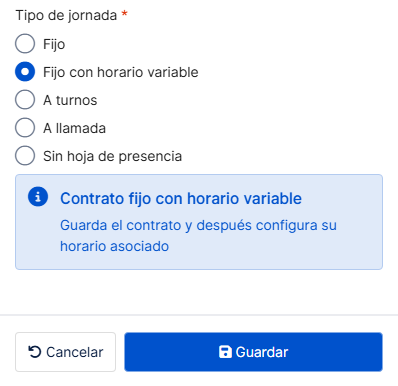Select the Fijo radio button
The width and height of the screenshot is (398, 386).
(x=25, y=44)
